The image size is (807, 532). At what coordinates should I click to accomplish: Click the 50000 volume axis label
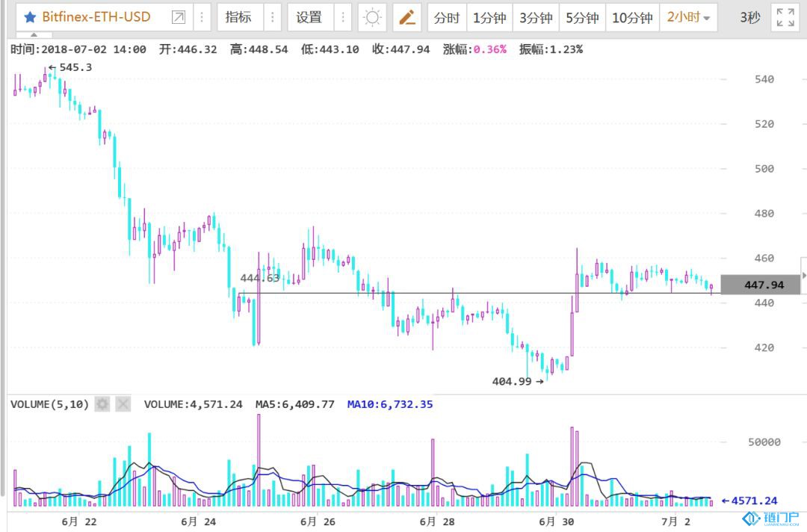pyautogui.click(x=764, y=442)
